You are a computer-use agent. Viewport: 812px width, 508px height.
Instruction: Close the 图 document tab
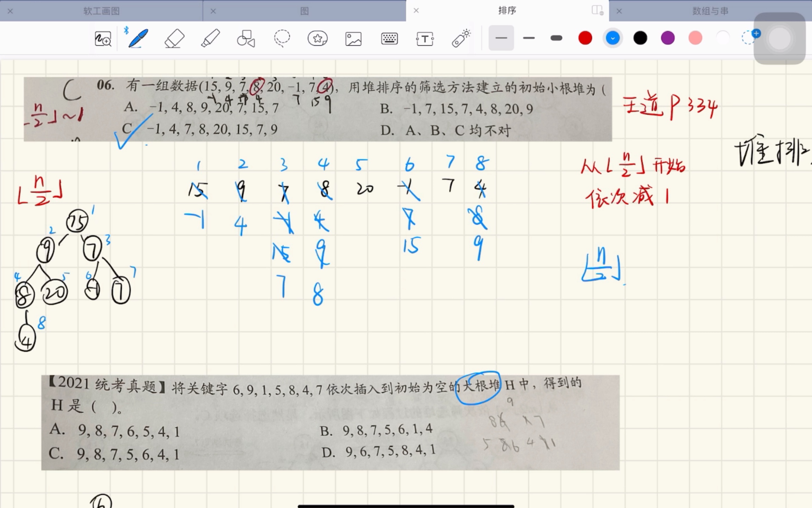click(x=213, y=11)
